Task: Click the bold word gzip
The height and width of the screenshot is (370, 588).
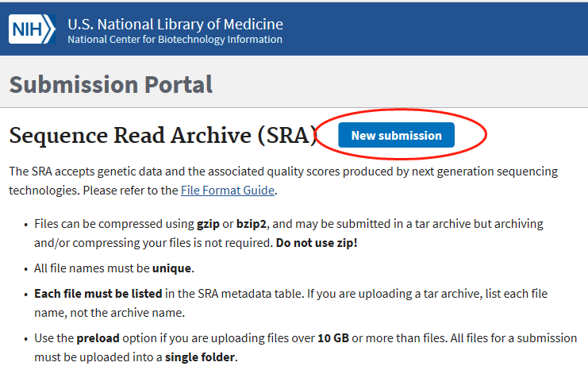Action: click(209, 223)
